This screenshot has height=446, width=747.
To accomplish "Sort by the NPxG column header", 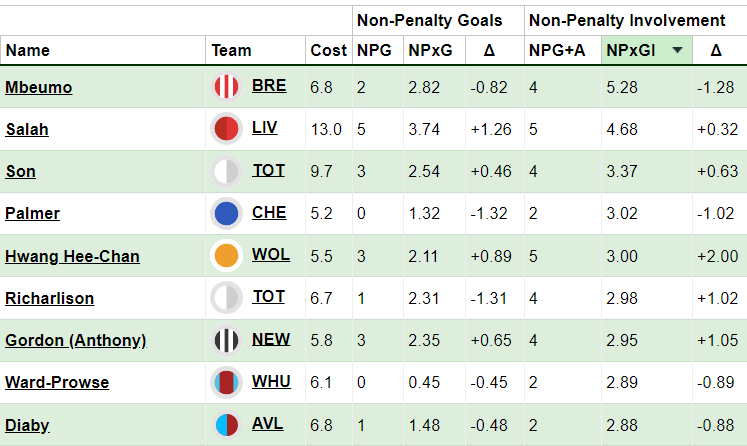I will point(428,50).
